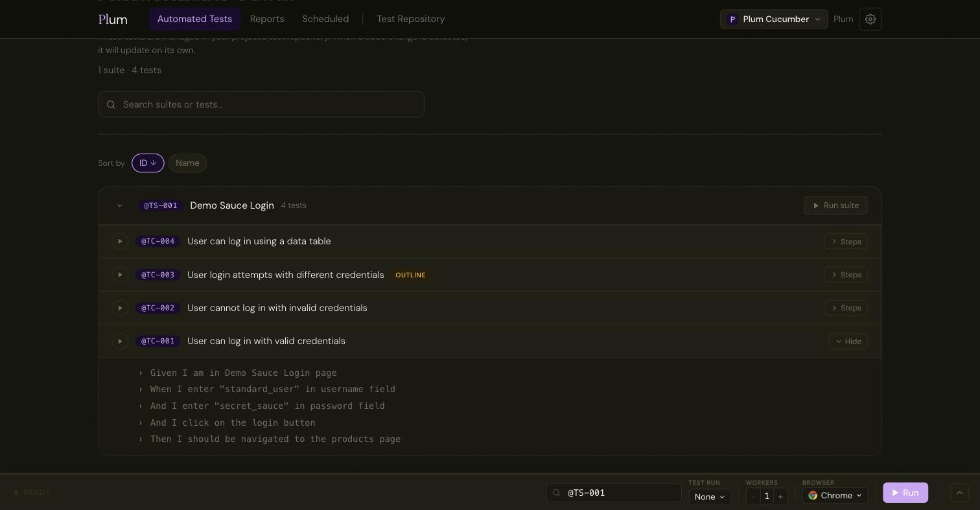Switch to the Automated Tests tab

[194, 19]
